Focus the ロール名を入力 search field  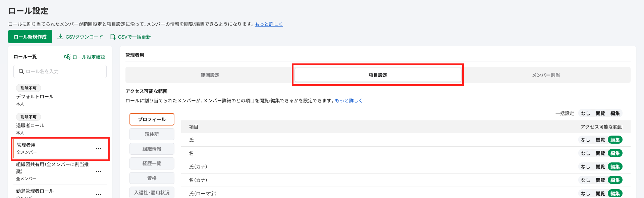coord(60,71)
